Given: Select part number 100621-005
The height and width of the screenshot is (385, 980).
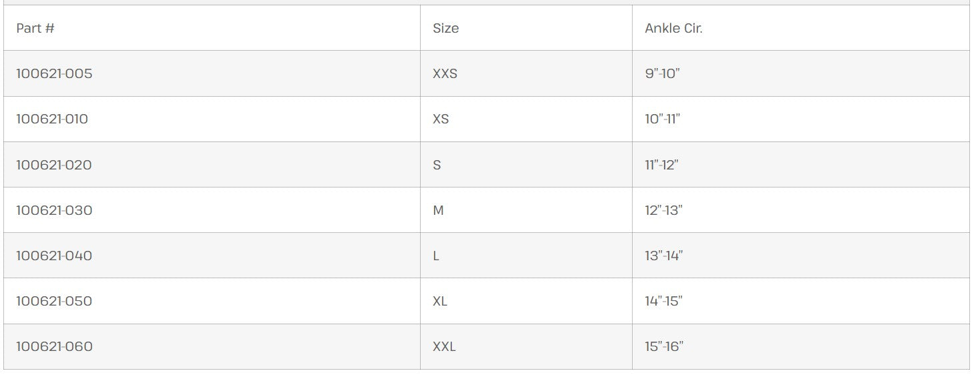Looking at the screenshot, I should pyautogui.click(x=54, y=74).
